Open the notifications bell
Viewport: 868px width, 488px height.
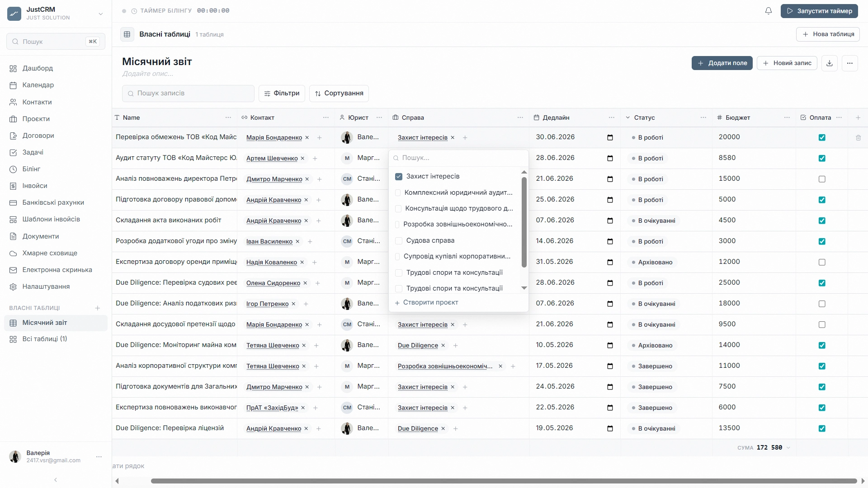[769, 11]
